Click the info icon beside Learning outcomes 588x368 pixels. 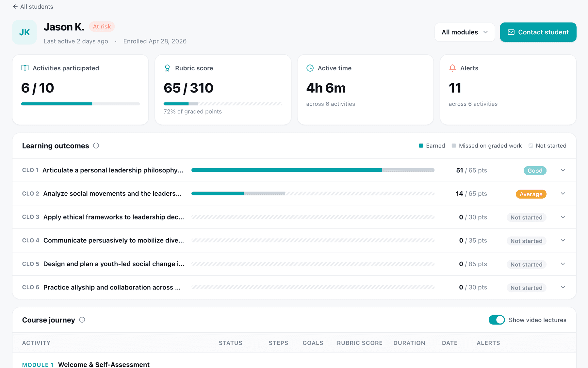click(x=96, y=146)
